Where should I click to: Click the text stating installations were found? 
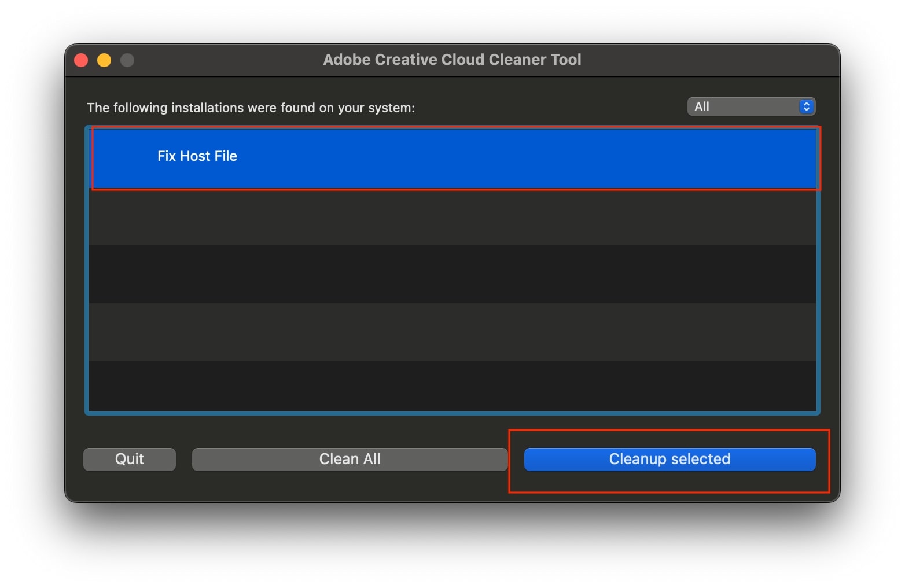tap(250, 108)
